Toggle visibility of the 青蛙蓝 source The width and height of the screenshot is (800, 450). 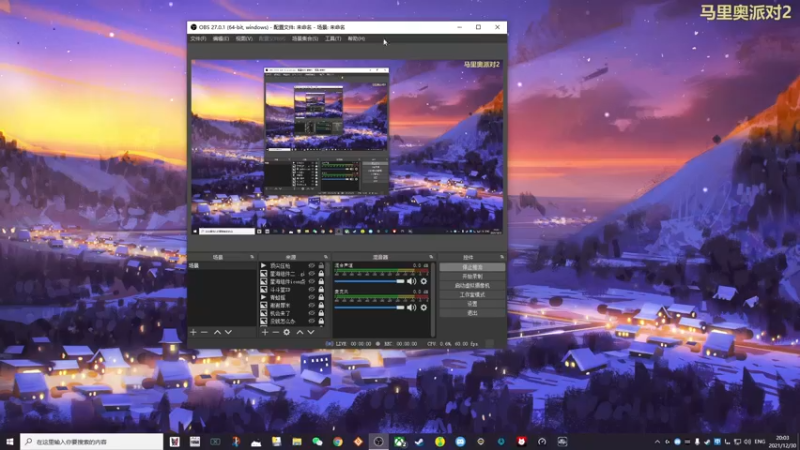312,297
